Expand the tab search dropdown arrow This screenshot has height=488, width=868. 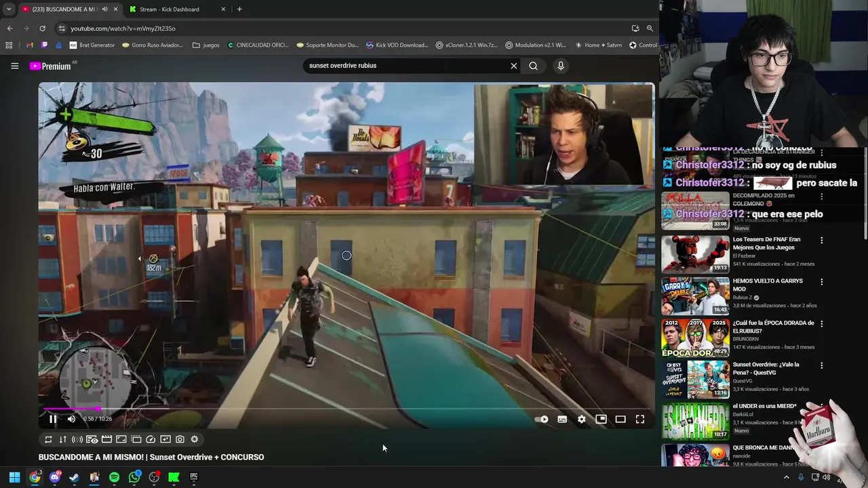click(9, 9)
